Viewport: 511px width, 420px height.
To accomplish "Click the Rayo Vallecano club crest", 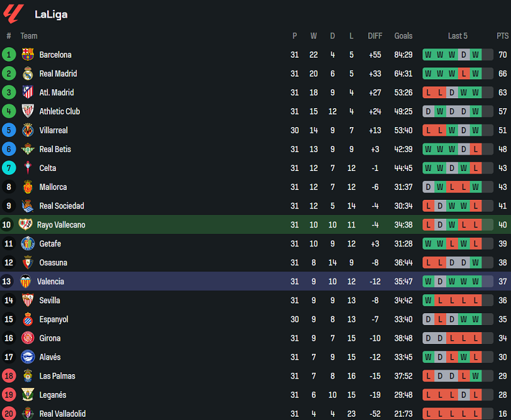I will pos(25,225).
